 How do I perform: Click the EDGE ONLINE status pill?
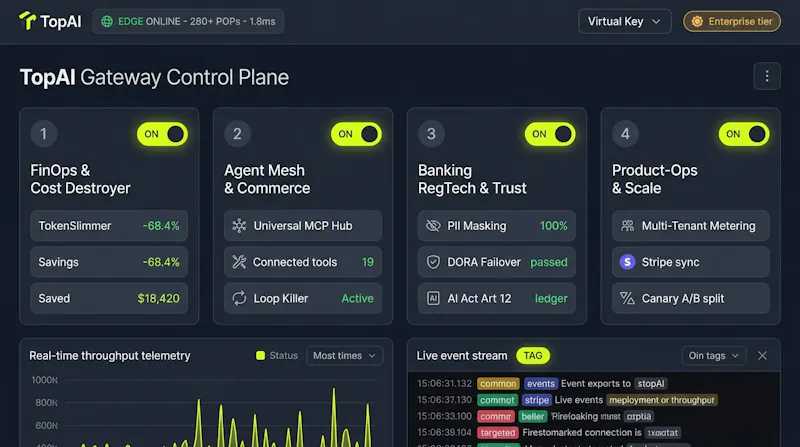tap(188, 21)
